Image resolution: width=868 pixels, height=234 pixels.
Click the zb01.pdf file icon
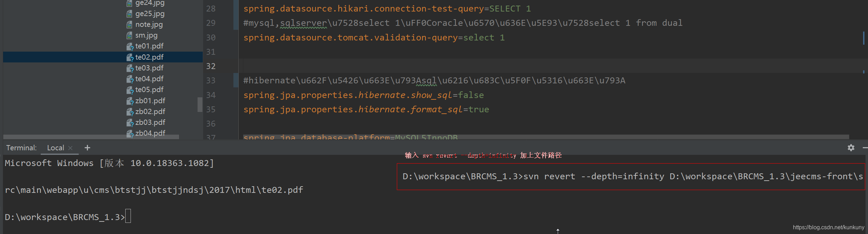coord(130,101)
